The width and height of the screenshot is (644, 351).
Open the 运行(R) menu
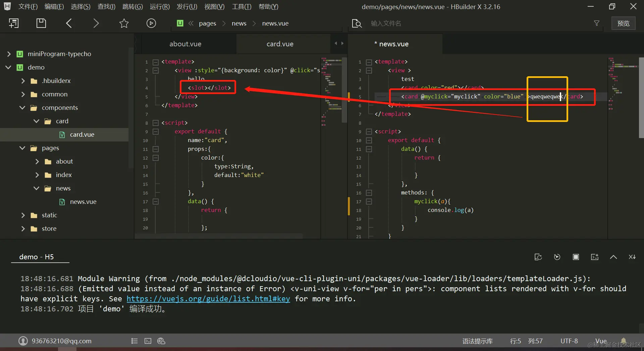click(160, 7)
